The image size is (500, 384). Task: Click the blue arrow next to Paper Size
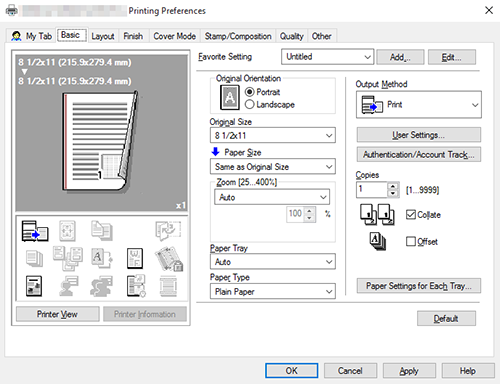[216, 152]
